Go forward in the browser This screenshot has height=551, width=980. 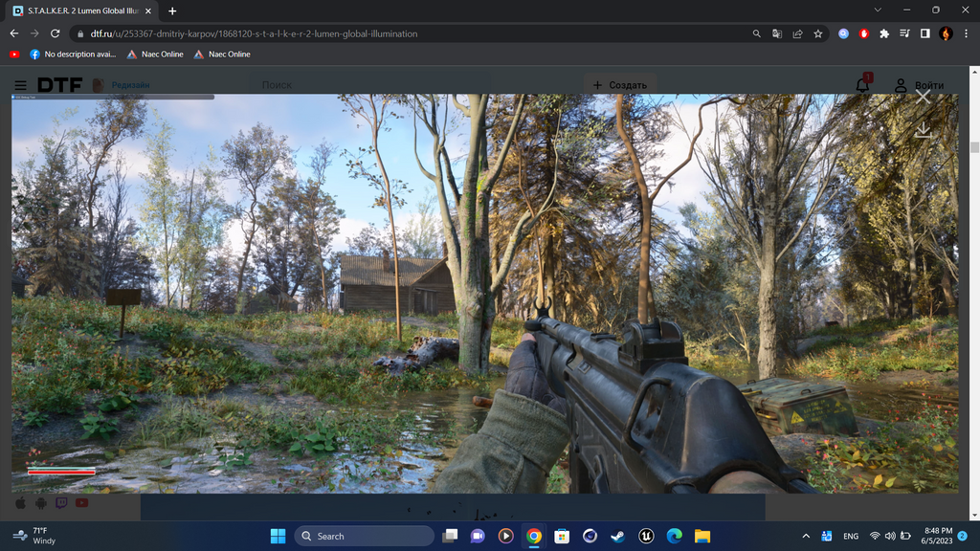35,33
